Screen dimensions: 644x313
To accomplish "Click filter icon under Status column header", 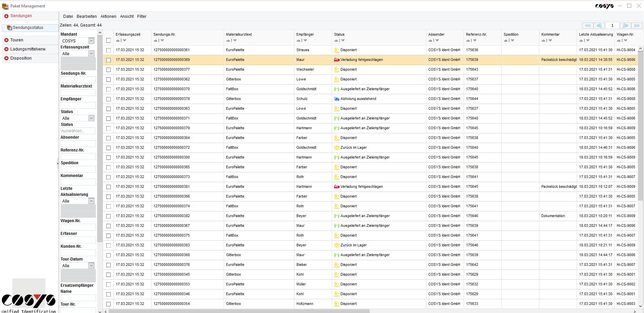I will (x=343, y=40).
